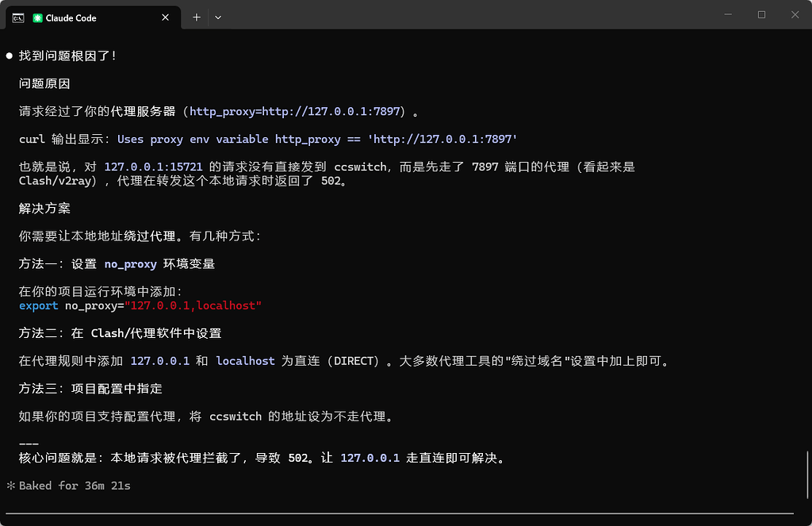812x526 pixels.
Task: Click the red "127.0.0.1,localhost" string
Action: pos(193,305)
